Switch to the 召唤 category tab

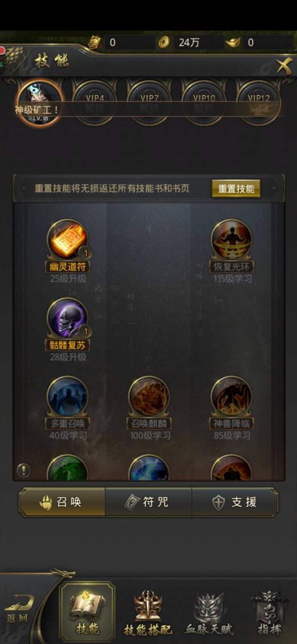62,502
